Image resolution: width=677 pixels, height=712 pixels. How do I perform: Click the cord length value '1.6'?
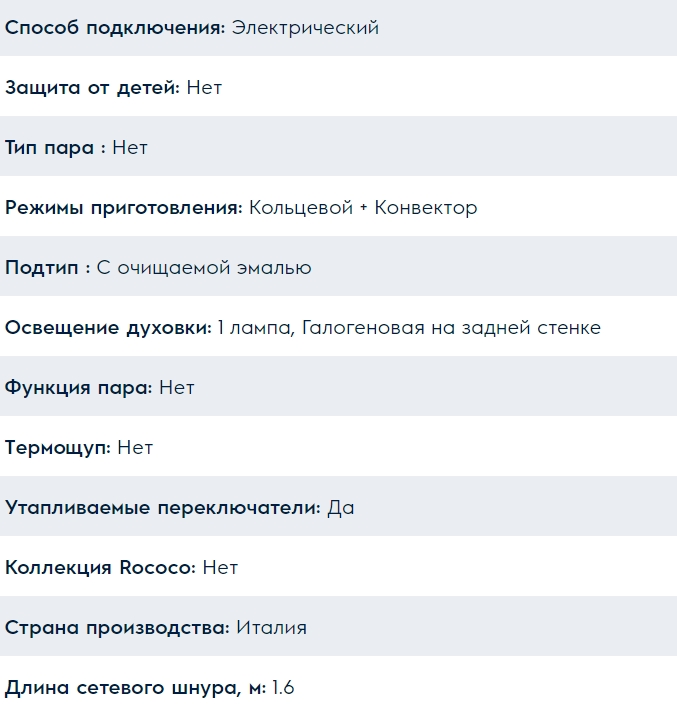pyautogui.click(x=283, y=688)
